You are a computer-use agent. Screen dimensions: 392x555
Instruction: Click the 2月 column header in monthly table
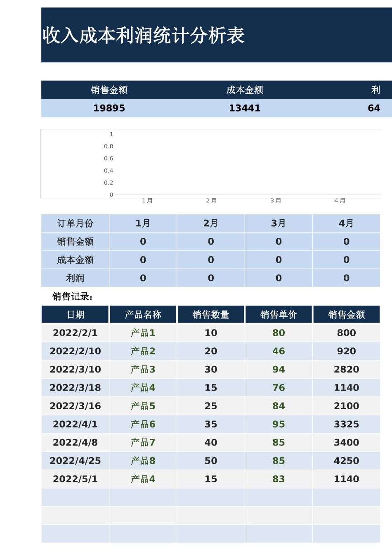pos(210,223)
